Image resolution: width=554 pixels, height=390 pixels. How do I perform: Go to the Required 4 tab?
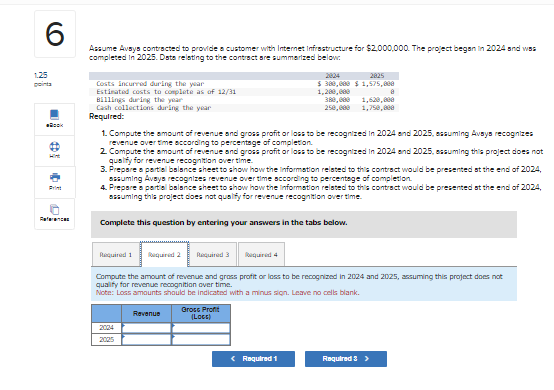(x=261, y=255)
